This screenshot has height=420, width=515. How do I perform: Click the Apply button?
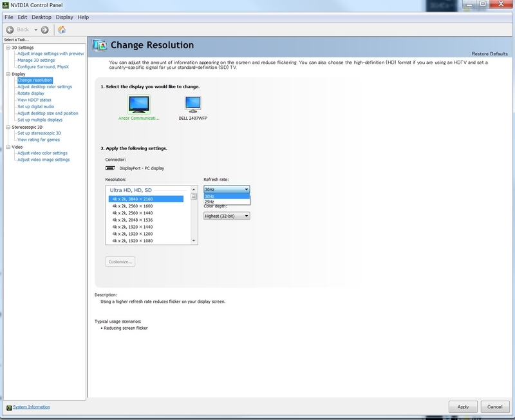463,407
